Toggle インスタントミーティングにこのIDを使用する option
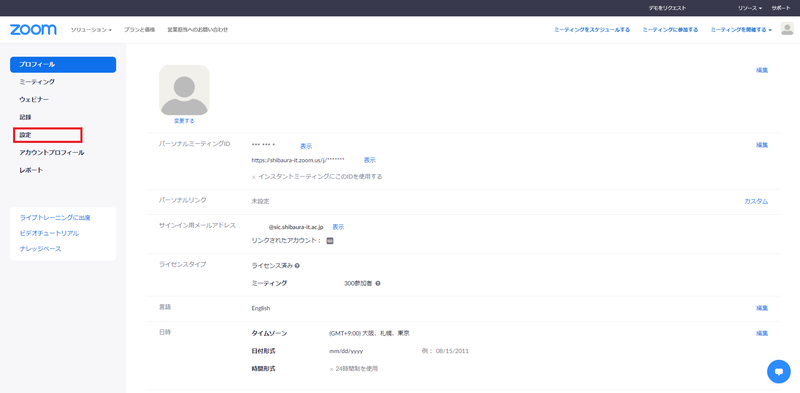 [317, 177]
